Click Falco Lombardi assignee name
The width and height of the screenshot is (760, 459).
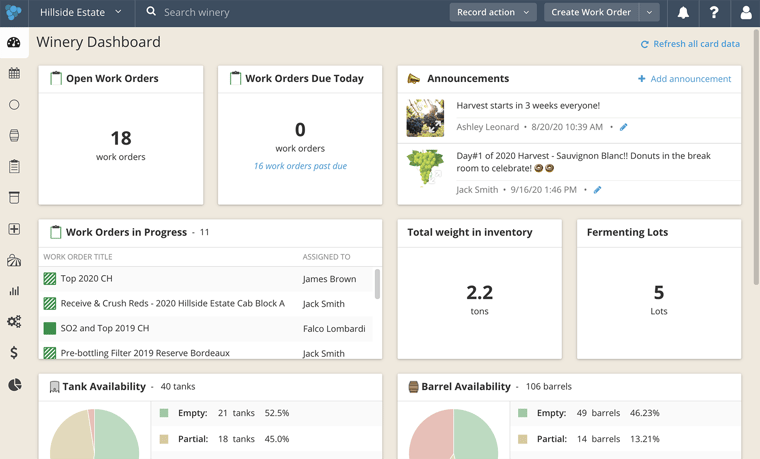click(x=334, y=329)
